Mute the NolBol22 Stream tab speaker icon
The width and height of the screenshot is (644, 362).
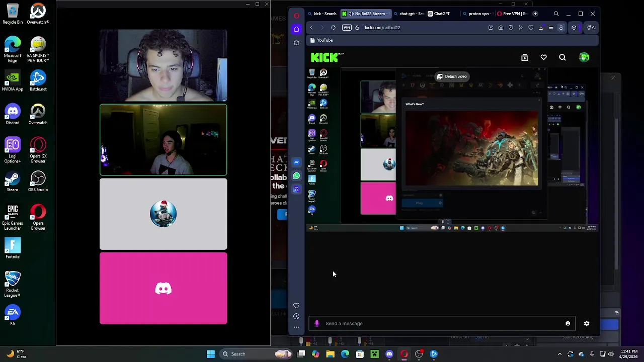tap(351, 14)
